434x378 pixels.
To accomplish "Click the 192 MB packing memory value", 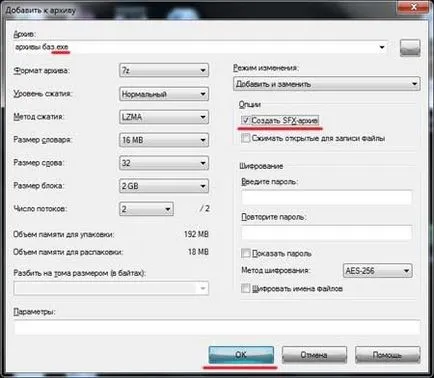I will point(196,234).
